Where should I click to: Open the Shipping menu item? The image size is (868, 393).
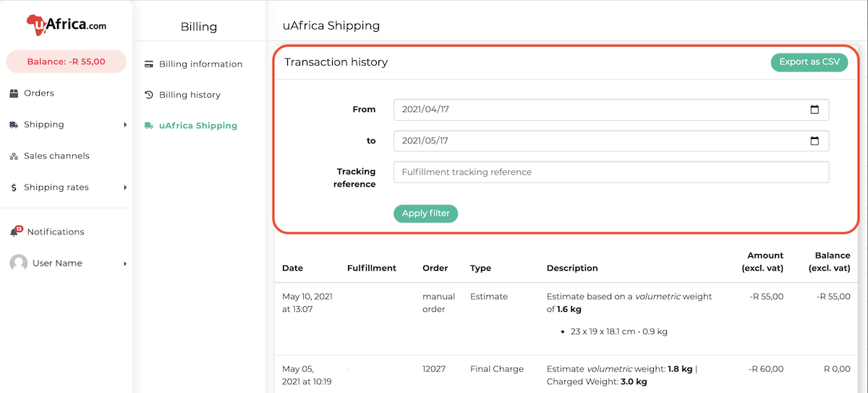tap(44, 124)
